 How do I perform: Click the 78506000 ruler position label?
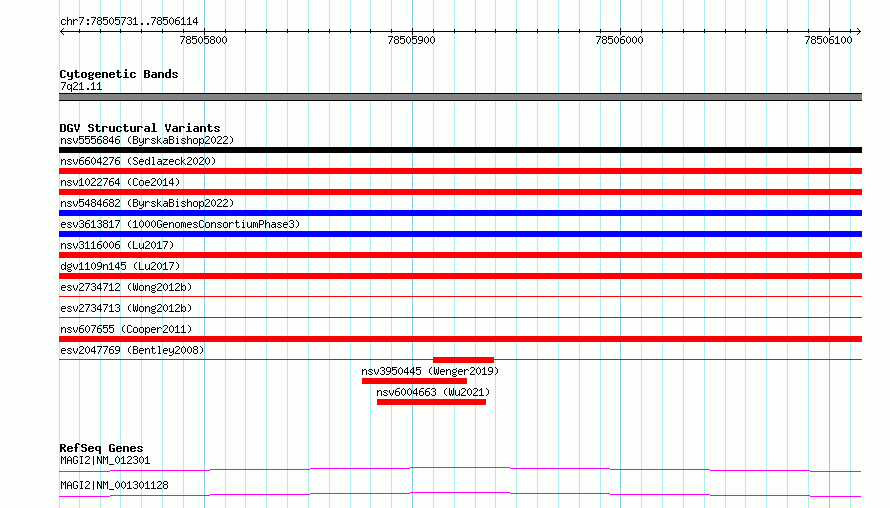tap(619, 40)
